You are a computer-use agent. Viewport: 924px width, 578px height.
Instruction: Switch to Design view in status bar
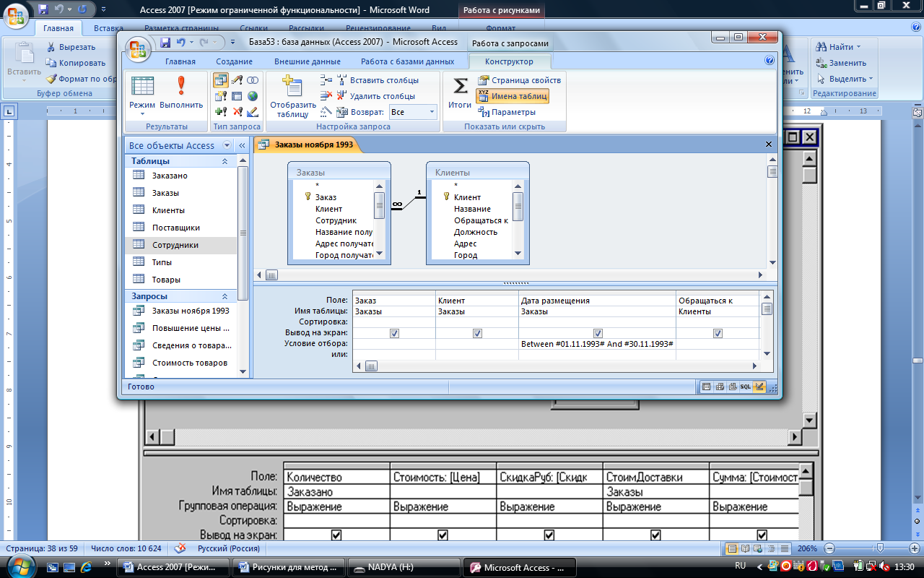click(759, 387)
